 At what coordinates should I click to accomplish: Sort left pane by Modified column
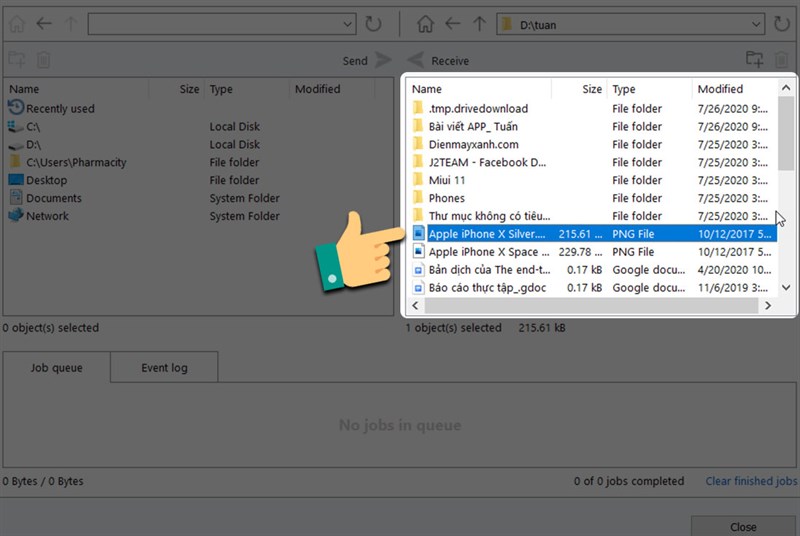tap(317, 89)
